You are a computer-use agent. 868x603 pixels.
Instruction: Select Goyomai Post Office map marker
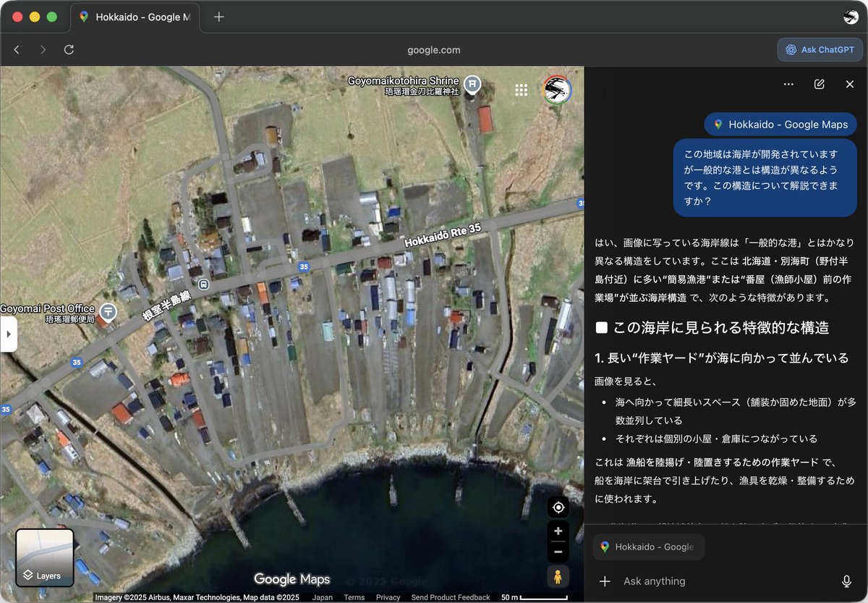point(108,312)
